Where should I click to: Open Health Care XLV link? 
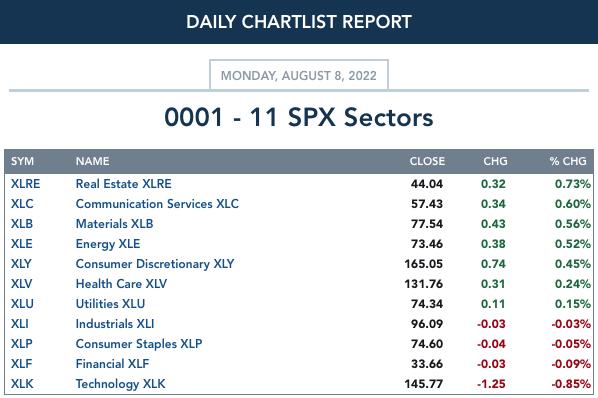[121, 284]
